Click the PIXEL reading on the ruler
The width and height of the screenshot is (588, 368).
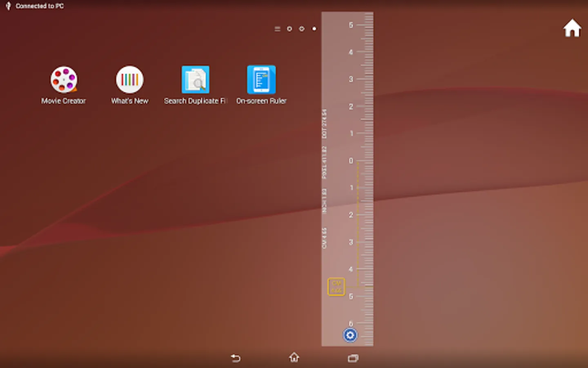coord(324,162)
